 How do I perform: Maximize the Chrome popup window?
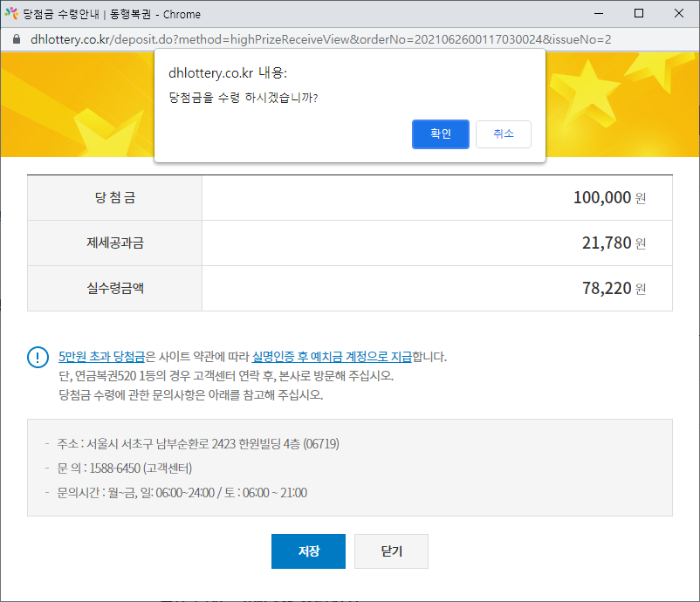639,14
